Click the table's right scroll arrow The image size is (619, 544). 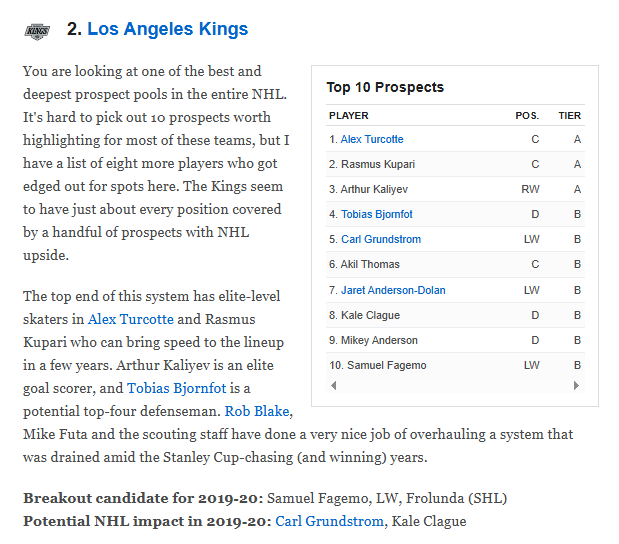coord(578,385)
